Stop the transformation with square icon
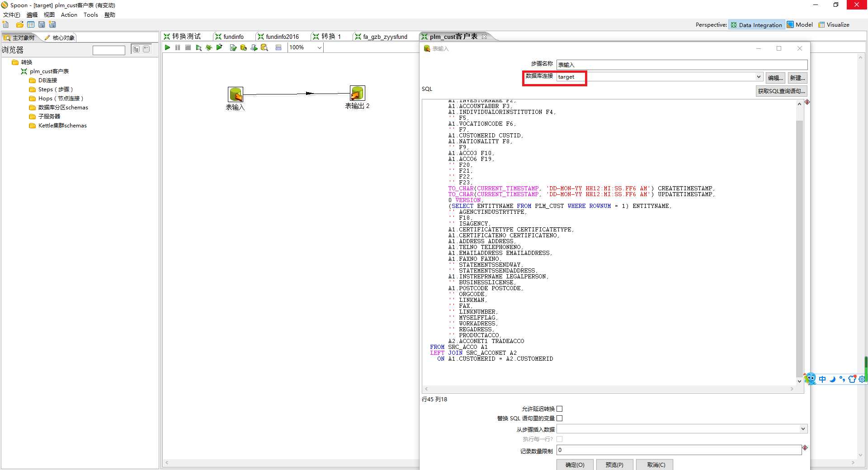Image resolution: width=868 pixels, height=470 pixels. pos(188,47)
